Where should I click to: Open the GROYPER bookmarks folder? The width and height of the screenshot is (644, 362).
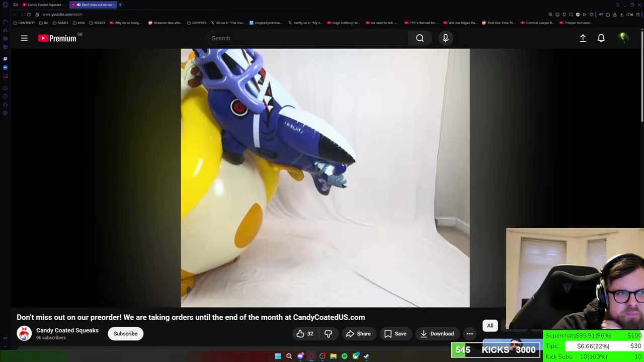coord(197,23)
